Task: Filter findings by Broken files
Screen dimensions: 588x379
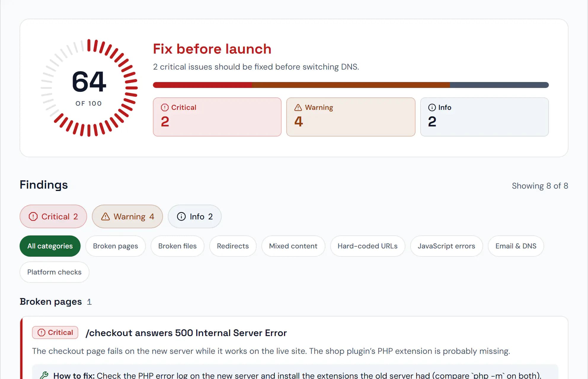Action: (178, 246)
